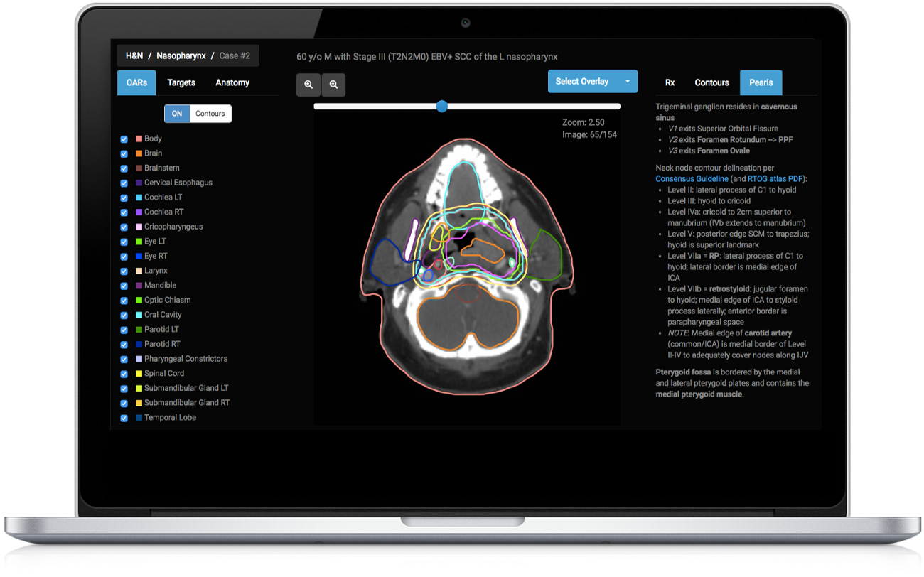Uncheck Cochlea LT visibility
This screenshot has height=577, width=924.
click(x=124, y=197)
